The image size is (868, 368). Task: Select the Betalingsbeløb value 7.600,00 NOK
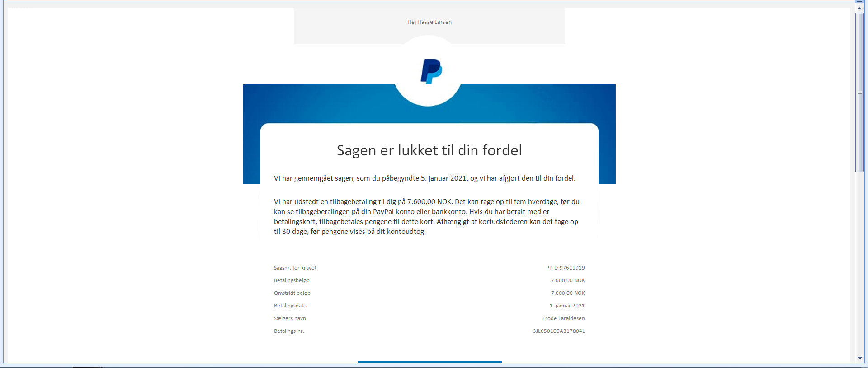pos(568,280)
